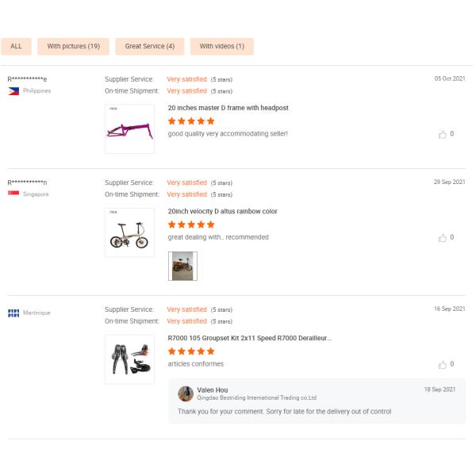Show Great Service (4) reviews
This screenshot has width=476, height=476.
coord(149,46)
